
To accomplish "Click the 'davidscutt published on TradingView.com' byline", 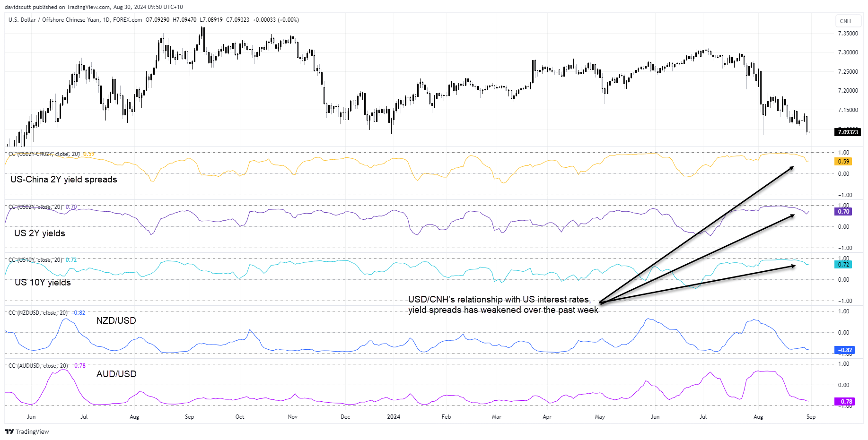I will [58, 7].
